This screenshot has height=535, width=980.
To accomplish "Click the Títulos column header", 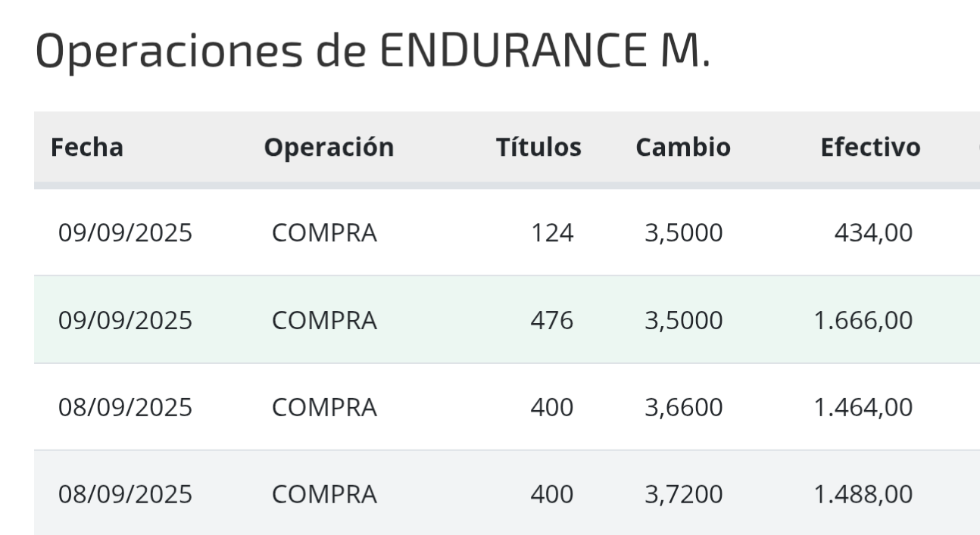I will click(538, 148).
